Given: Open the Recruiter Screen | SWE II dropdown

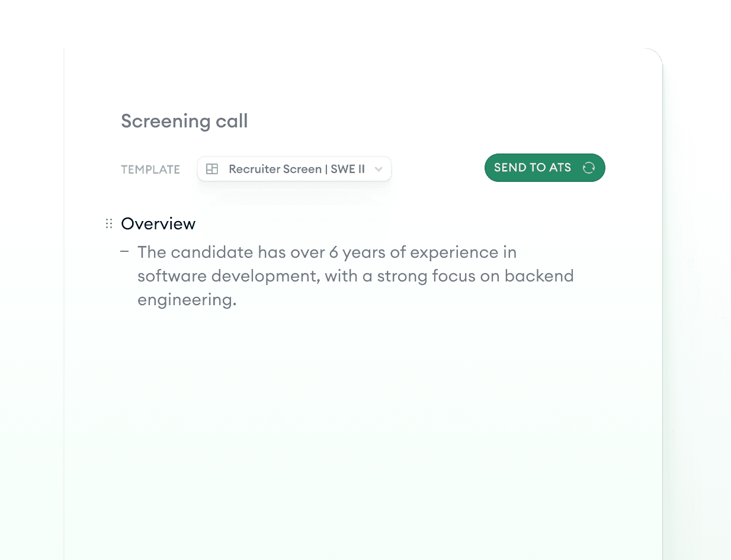Looking at the screenshot, I should pos(294,169).
